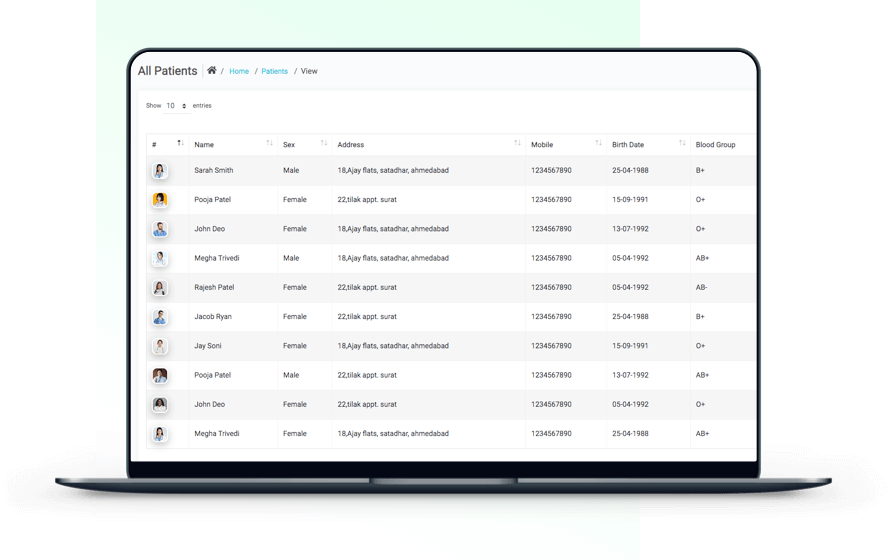Sort by Sex column arrows

[x=323, y=144]
